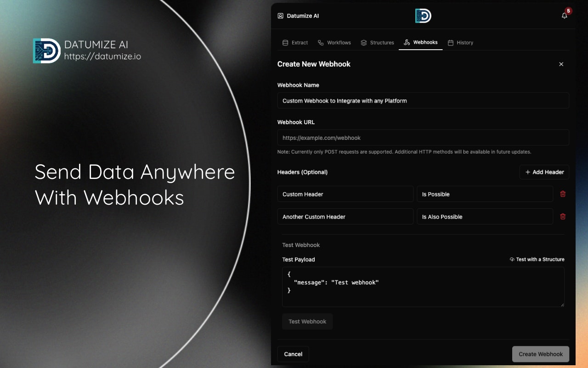The width and height of the screenshot is (588, 368).
Task: Open the Structures tab
Action: click(x=377, y=43)
